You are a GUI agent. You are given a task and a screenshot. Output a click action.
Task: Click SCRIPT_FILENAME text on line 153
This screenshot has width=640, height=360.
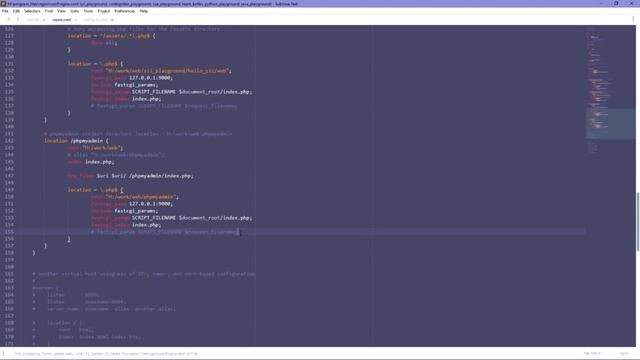click(x=153, y=218)
